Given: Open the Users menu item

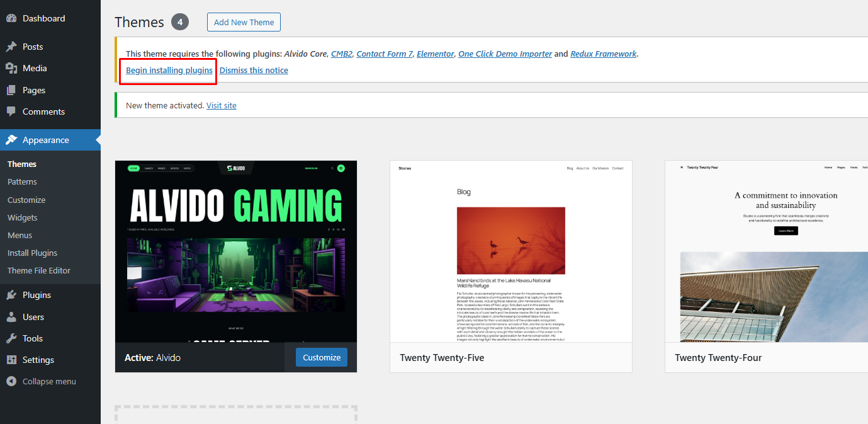Looking at the screenshot, I should click(50, 317).
